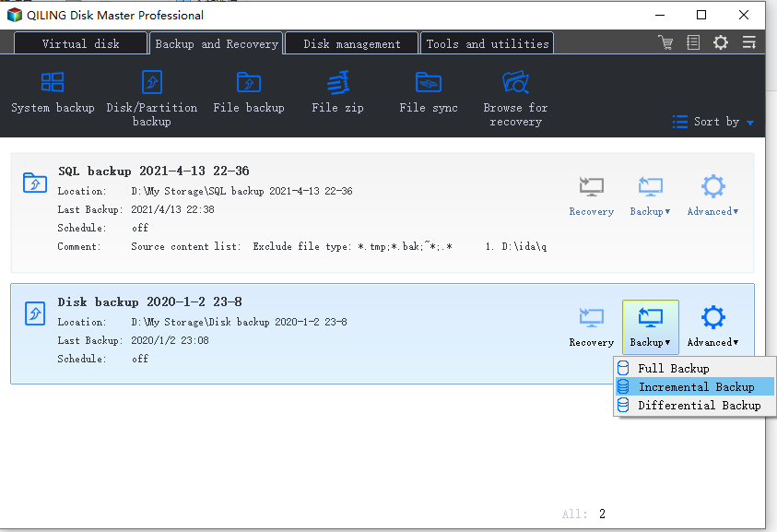
Task: Expand Backup dropdown for SQL backup
Action: (x=650, y=196)
